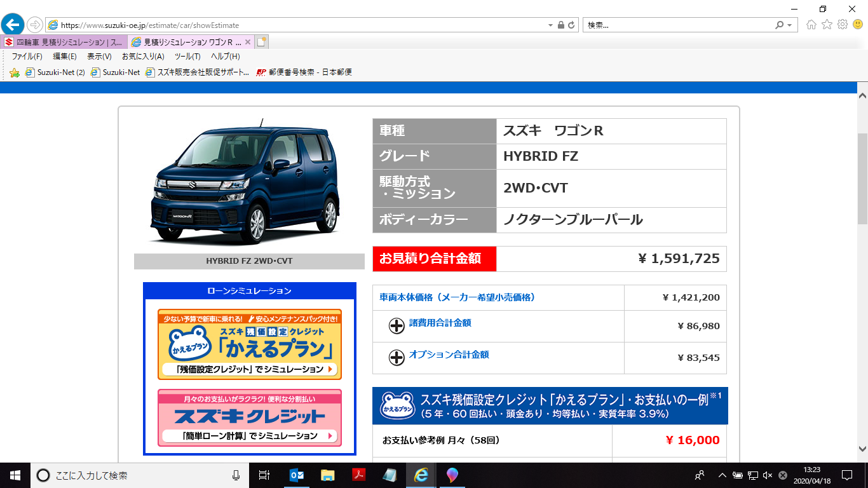Open the Windows Start menu
The image size is (868, 488).
(15, 475)
